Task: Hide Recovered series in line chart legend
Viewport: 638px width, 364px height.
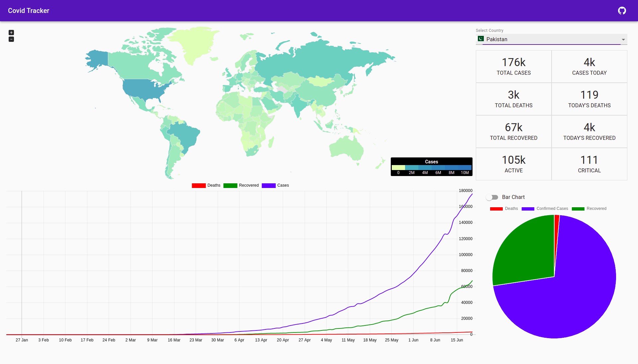Action: pyautogui.click(x=241, y=185)
